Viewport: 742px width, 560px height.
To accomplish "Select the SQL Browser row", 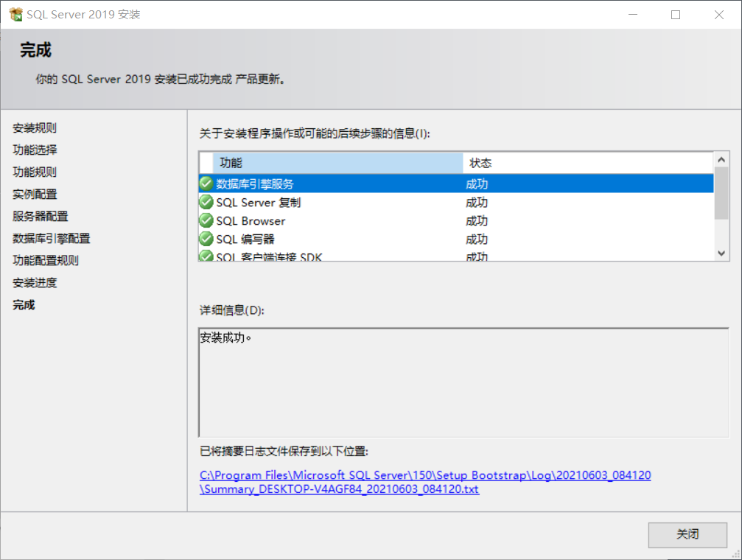I will [x=456, y=220].
